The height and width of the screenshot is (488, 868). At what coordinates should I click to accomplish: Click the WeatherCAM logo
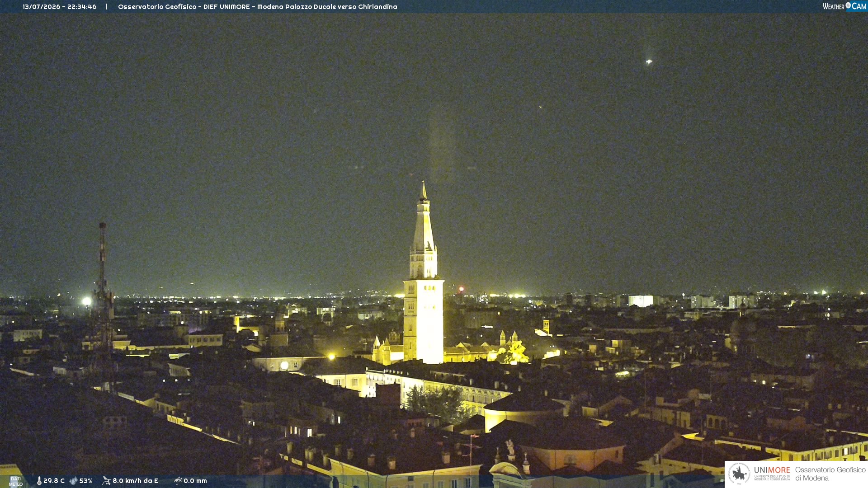(x=844, y=6)
